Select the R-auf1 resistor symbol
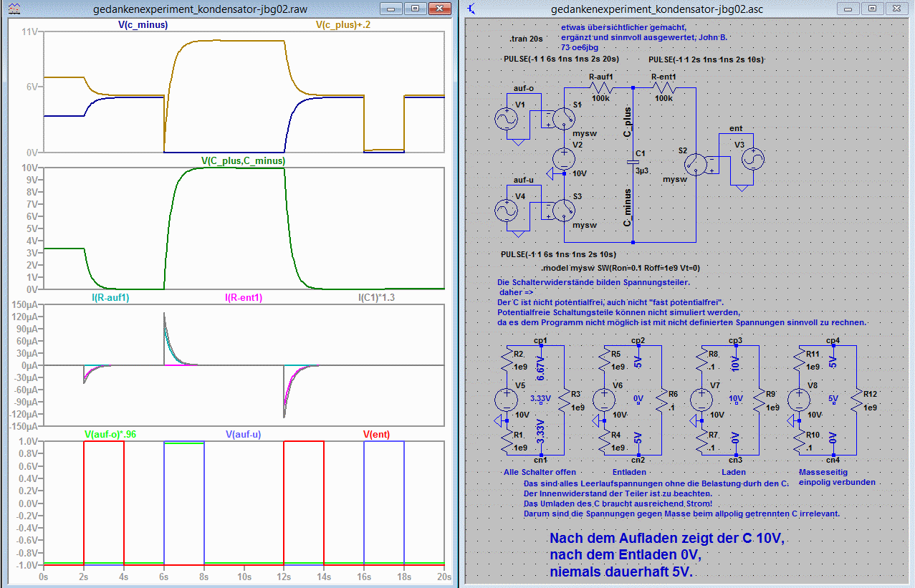The width and height of the screenshot is (915, 588). point(600,87)
